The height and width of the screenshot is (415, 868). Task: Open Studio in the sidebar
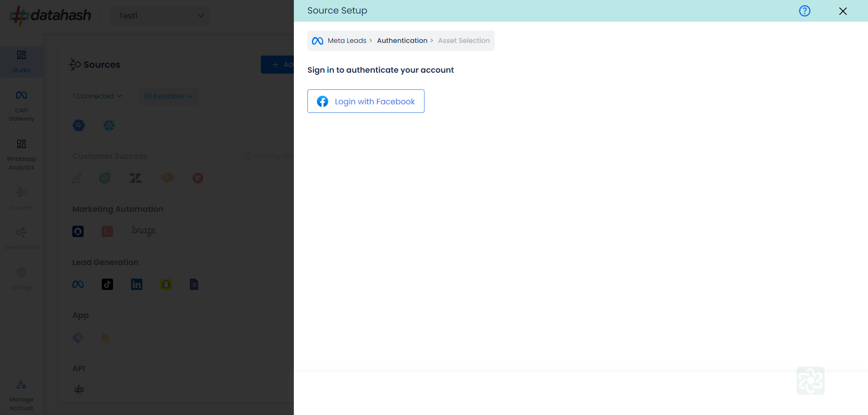[21, 62]
